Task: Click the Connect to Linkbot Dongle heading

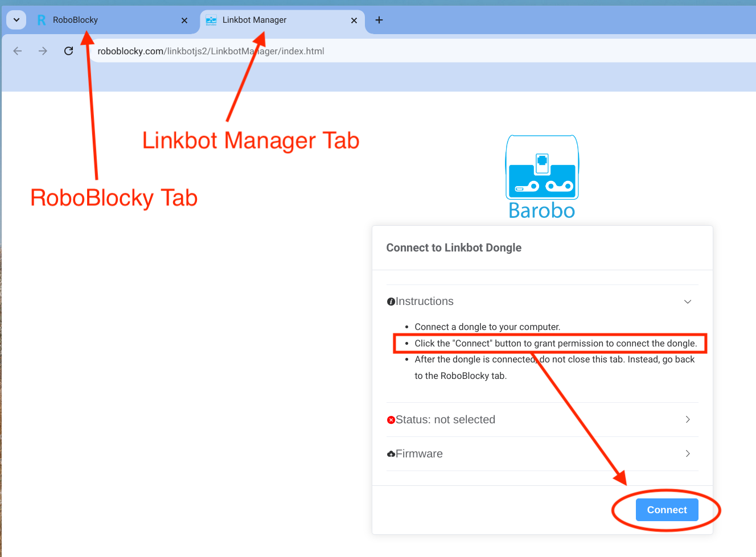Action: tap(454, 247)
